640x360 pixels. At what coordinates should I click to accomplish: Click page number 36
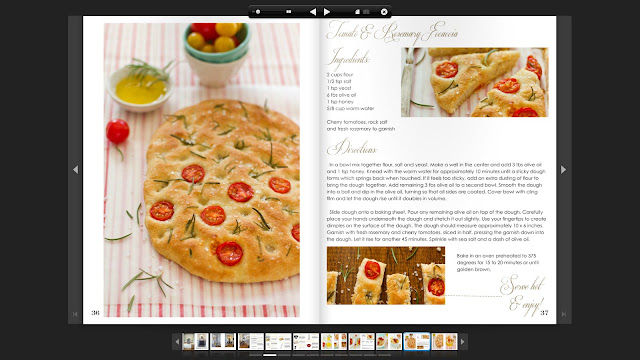(x=96, y=313)
